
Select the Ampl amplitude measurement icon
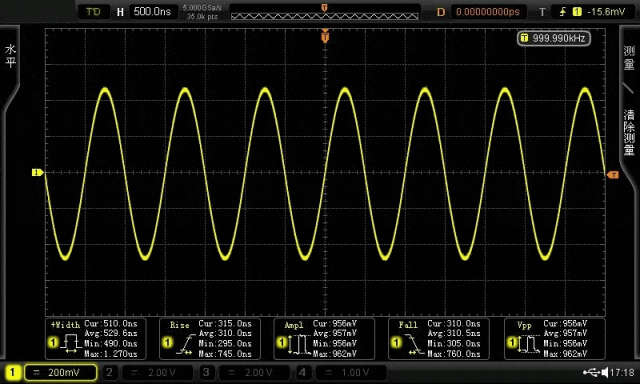(x=299, y=344)
